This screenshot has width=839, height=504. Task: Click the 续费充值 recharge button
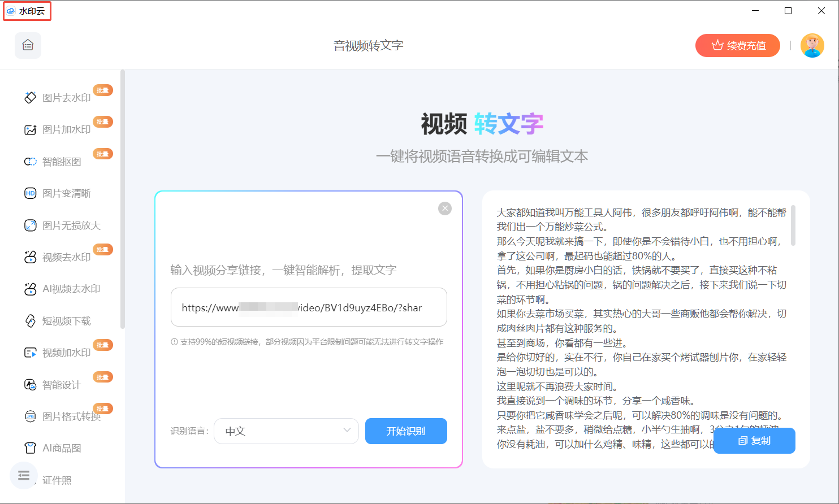[737, 45]
